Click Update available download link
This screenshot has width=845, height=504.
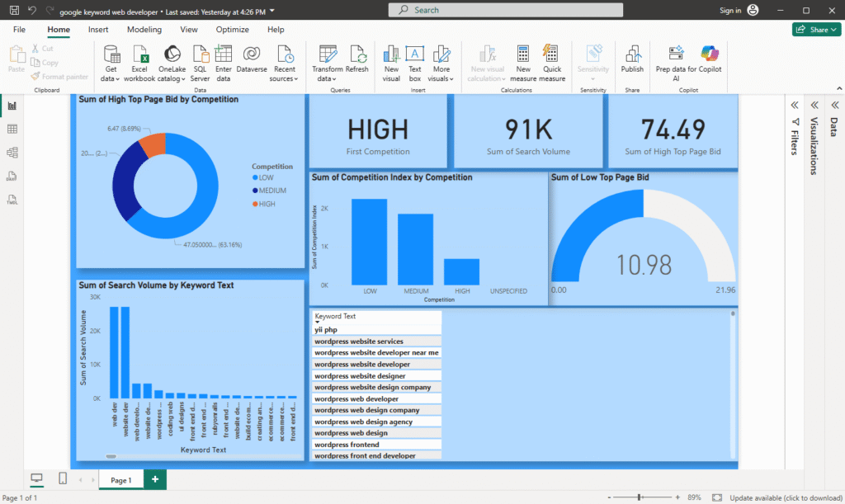(784, 497)
